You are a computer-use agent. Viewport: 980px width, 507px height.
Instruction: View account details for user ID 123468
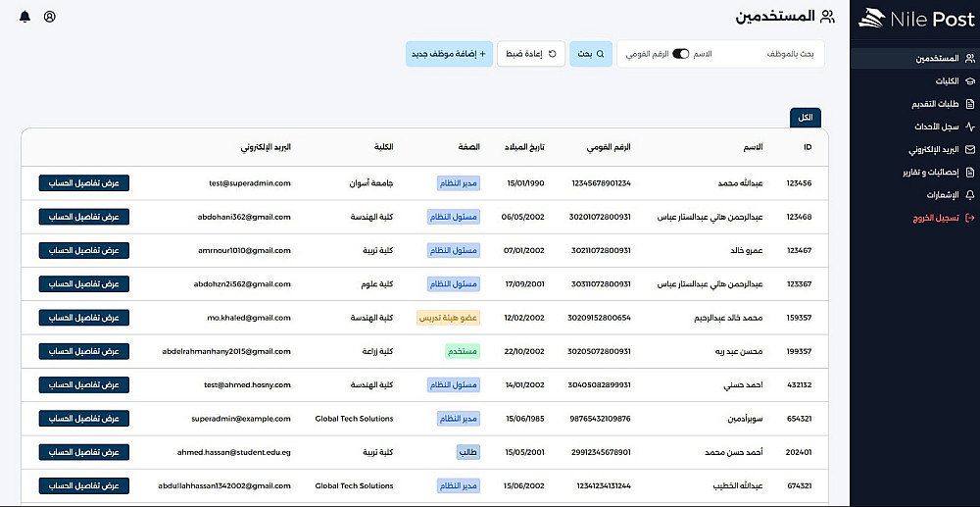pos(83,217)
